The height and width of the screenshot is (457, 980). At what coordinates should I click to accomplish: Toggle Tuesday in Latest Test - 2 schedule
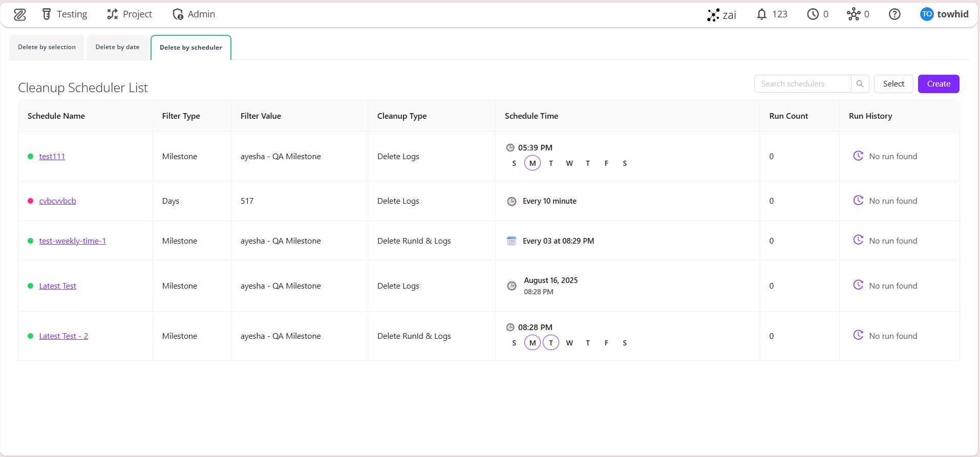551,343
